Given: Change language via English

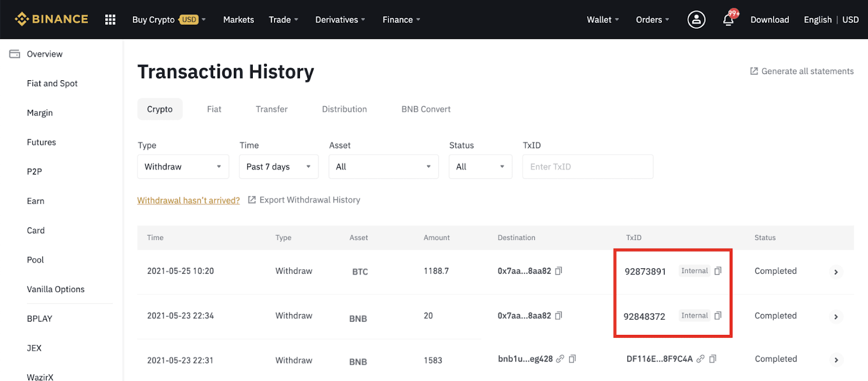Looking at the screenshot, I should pyautogui.click(x=818, y=20).
